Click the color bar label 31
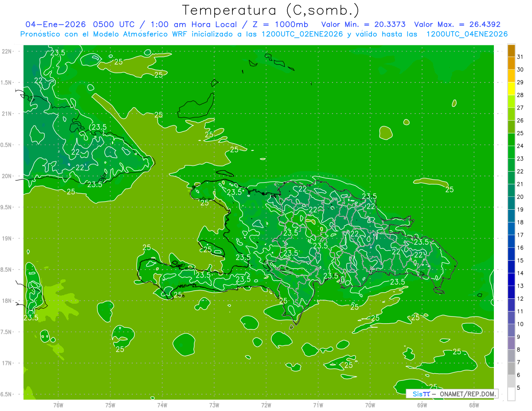Image resolution: width=532 pixels, height=411 pixels. [x=520, y=57]
